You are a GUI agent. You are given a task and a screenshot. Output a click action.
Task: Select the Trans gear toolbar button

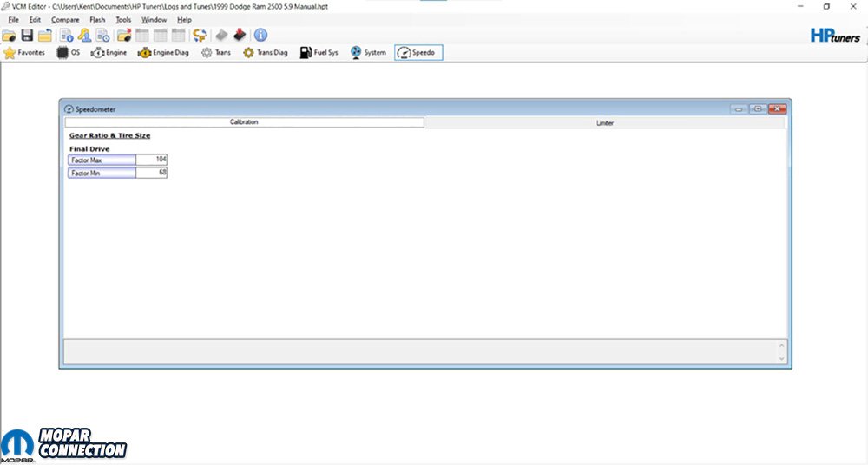[216, 53]
